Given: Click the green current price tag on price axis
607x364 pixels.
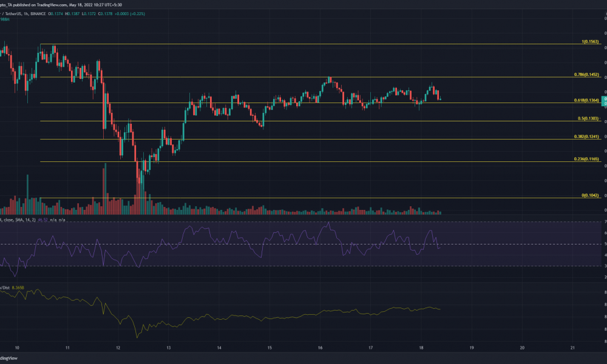Looking at the screenshot, I should pos(604,101).
